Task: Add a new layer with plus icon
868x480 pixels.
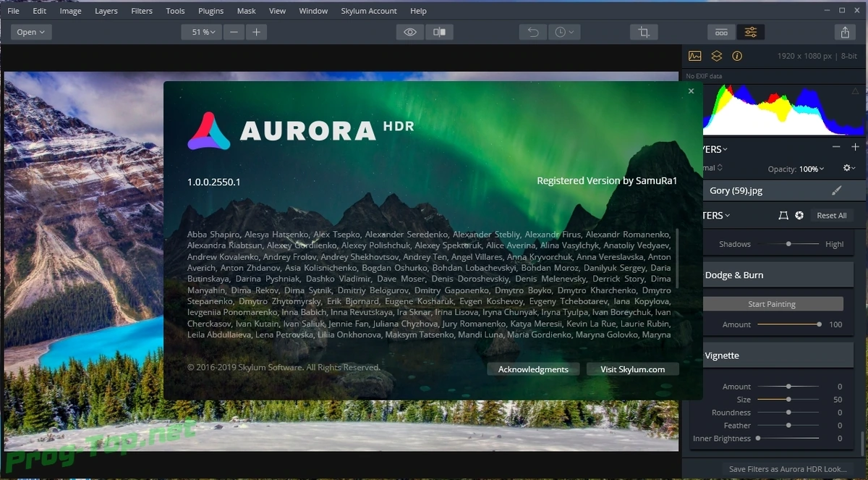Action: tap(855, 147)
